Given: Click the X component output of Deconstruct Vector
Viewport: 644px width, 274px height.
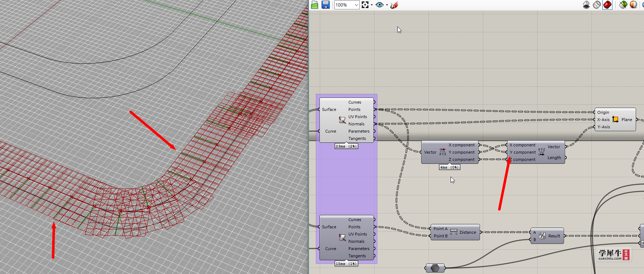Looking at the screenshot, I should (x=461, y=145).
